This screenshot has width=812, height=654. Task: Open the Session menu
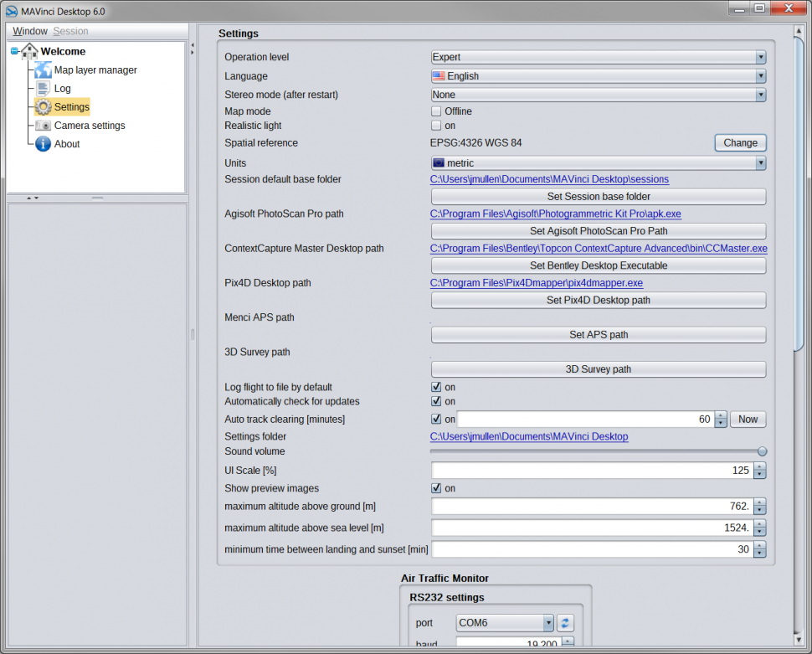click(x=70, y=31)
